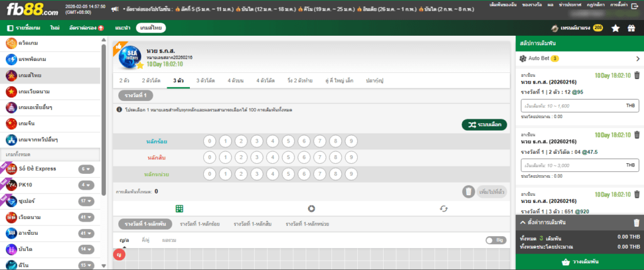Select เกมส์ไทย in the sidebar
Screen dimensions: 644x270
point(50,75)
